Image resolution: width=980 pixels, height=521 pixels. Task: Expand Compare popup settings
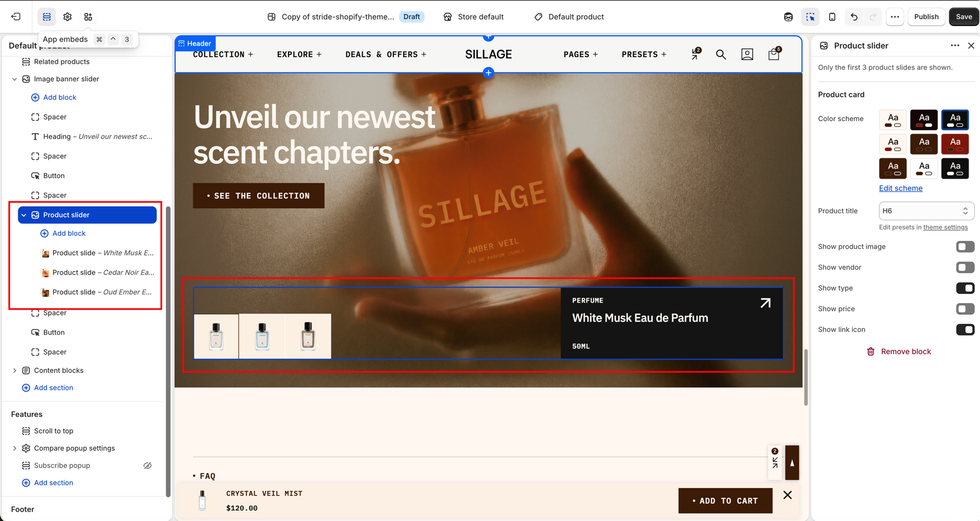point(14,448)
